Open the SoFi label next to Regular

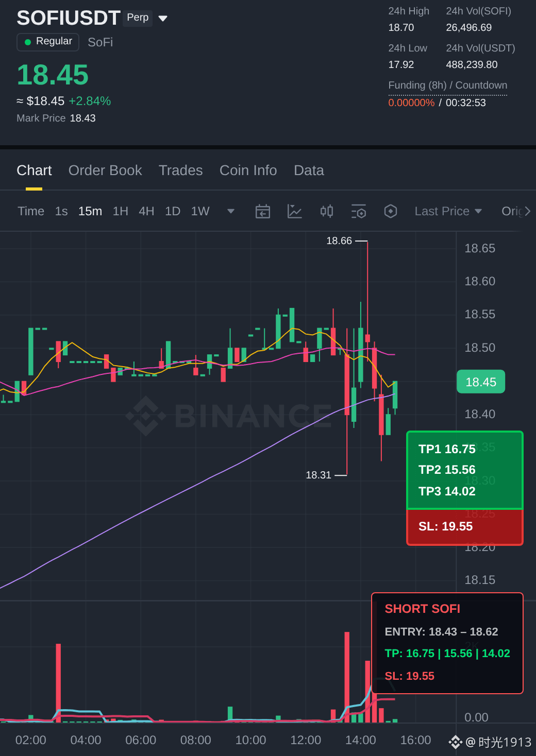(x=100, y=42)
